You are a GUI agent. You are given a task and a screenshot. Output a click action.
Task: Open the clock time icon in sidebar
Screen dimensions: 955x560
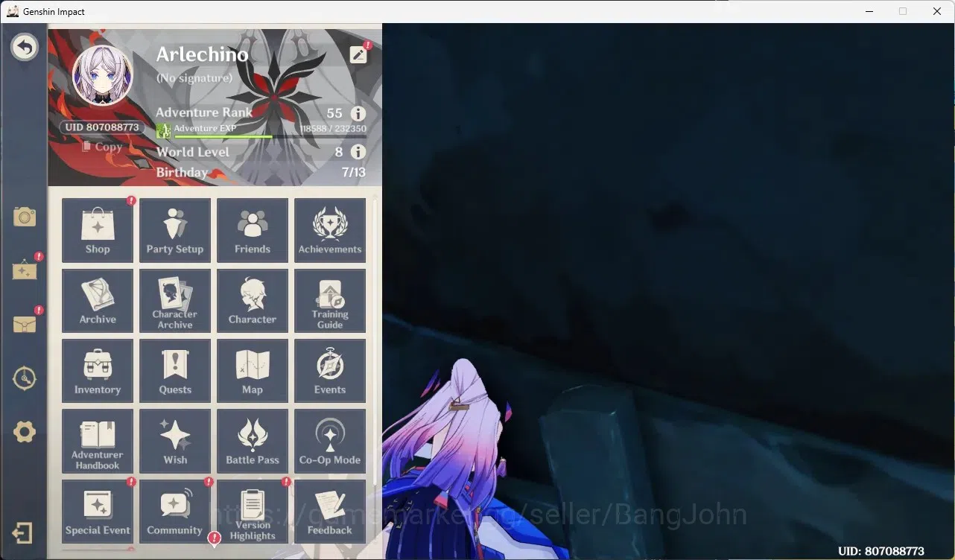(x=25, y=378)
